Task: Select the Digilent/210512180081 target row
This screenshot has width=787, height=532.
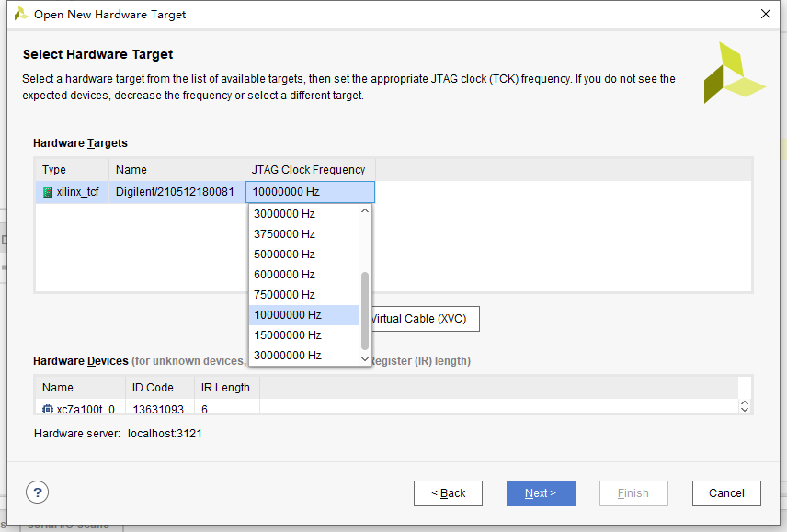Action: point(175,192)
